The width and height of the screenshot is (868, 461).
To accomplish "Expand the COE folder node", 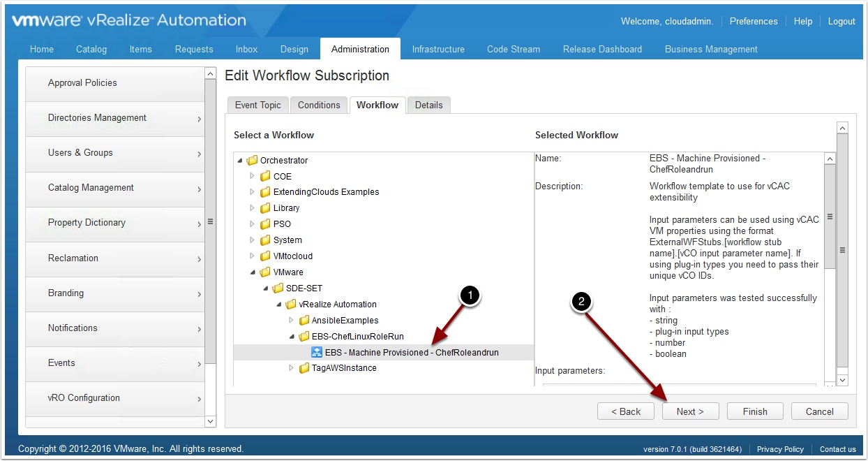I will 253,176.
